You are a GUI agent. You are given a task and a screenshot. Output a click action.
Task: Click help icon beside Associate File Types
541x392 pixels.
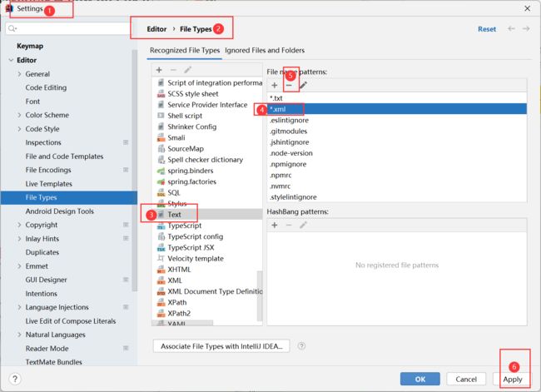tap(301, 345)
